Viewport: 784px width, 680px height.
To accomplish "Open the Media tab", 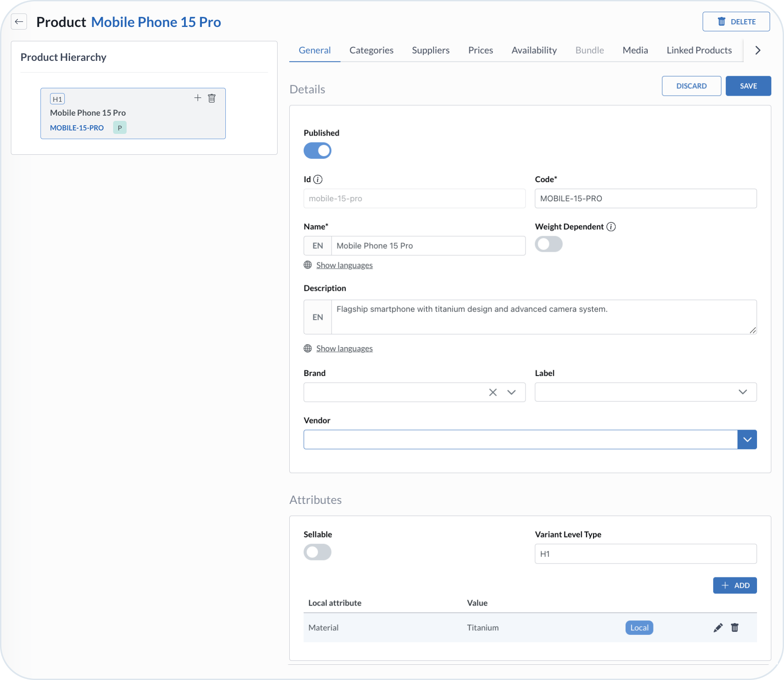I will [x=635, y=50].
